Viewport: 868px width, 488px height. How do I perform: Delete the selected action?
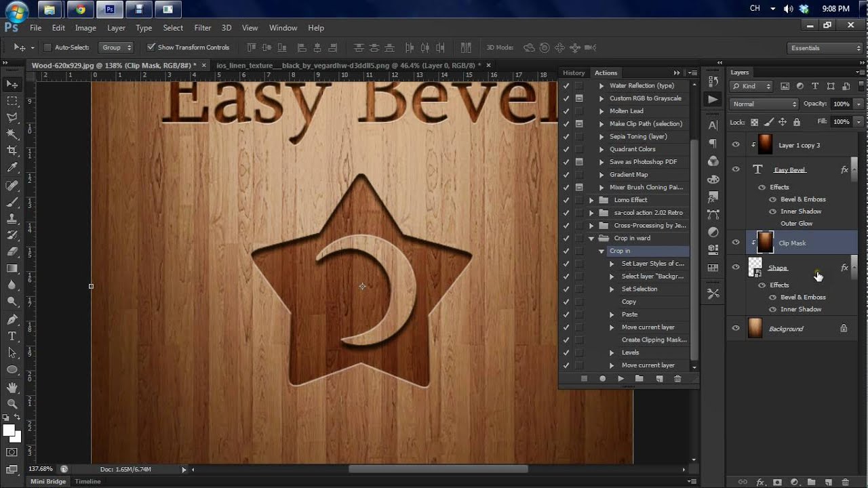tap(677, 379)
